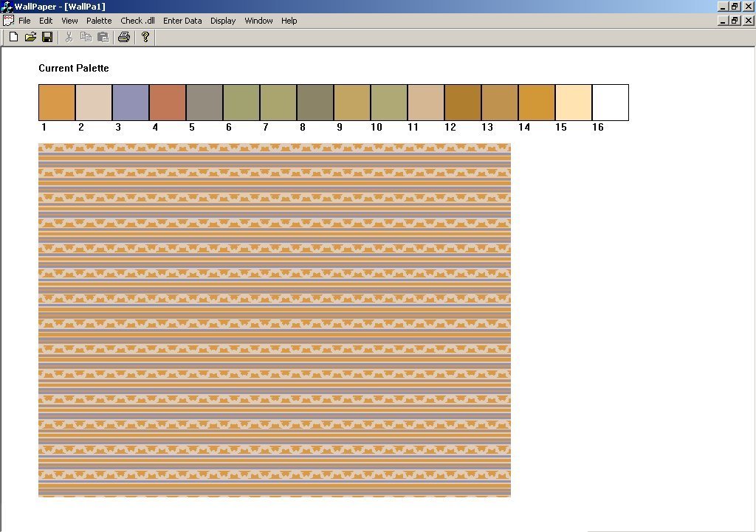The width and height of the screenshot is (756, 532).
Task: Close the WallPa1 document window
Action: coord(749,20)
